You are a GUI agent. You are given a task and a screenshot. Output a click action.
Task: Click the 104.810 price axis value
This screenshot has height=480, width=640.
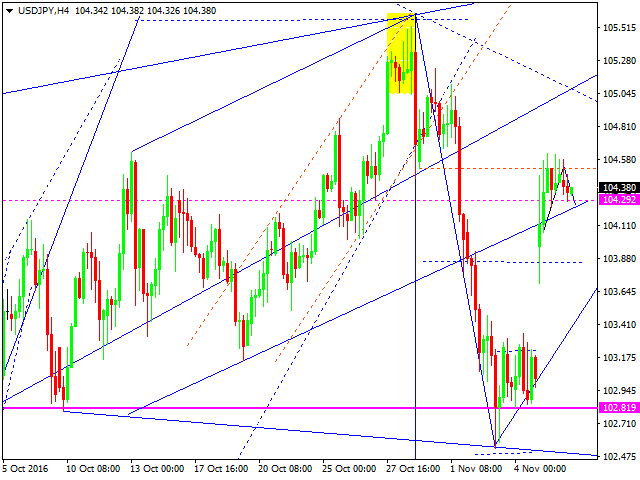[x=619, y=127]
